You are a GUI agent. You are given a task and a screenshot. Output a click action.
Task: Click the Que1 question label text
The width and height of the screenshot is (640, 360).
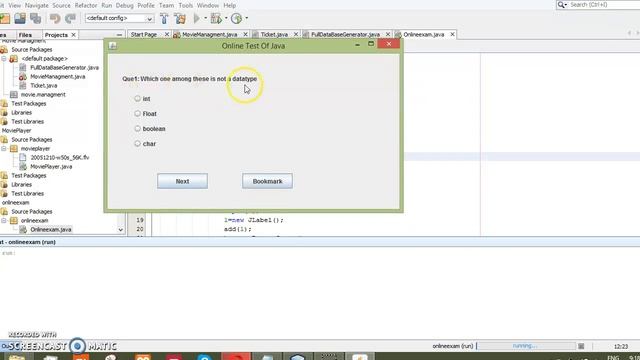pos(189,79)
